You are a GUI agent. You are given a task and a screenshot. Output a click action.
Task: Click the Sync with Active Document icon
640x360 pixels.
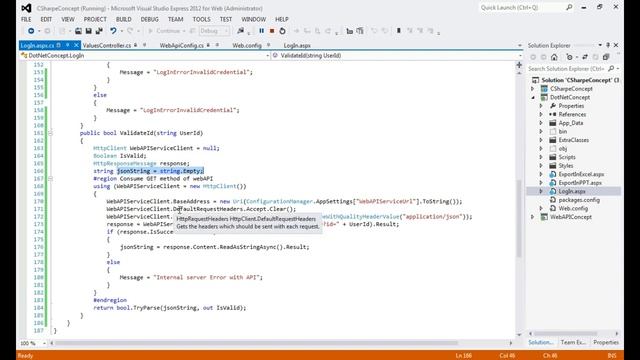[x=585, y=57]
